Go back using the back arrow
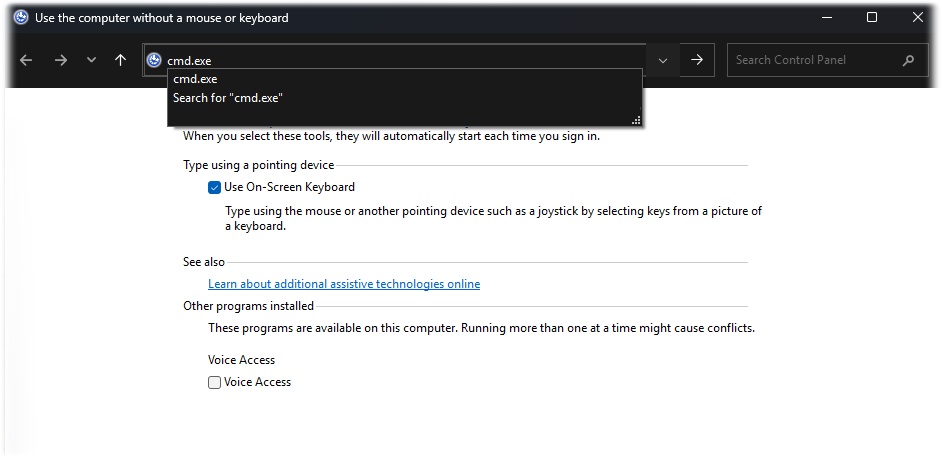The width and height of the screenshot is (942, 459). click(26, 60)
